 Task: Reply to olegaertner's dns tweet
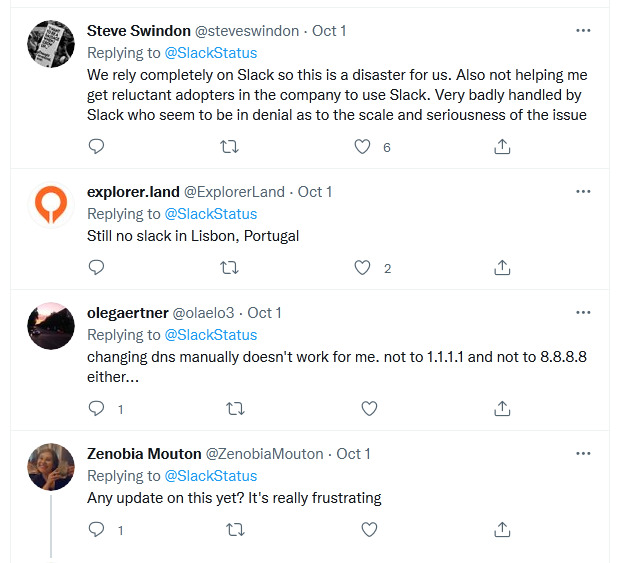[x=96, y=408]
